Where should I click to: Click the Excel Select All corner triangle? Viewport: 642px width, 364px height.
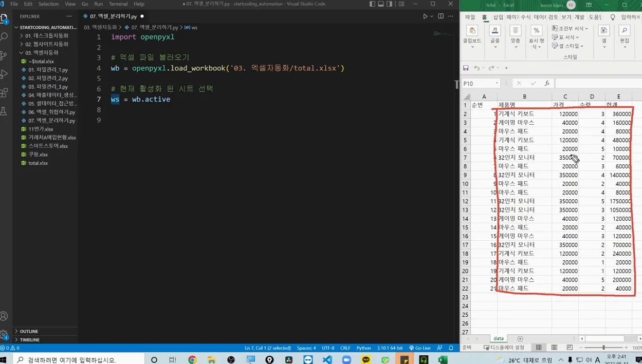(x=466, y=97)
